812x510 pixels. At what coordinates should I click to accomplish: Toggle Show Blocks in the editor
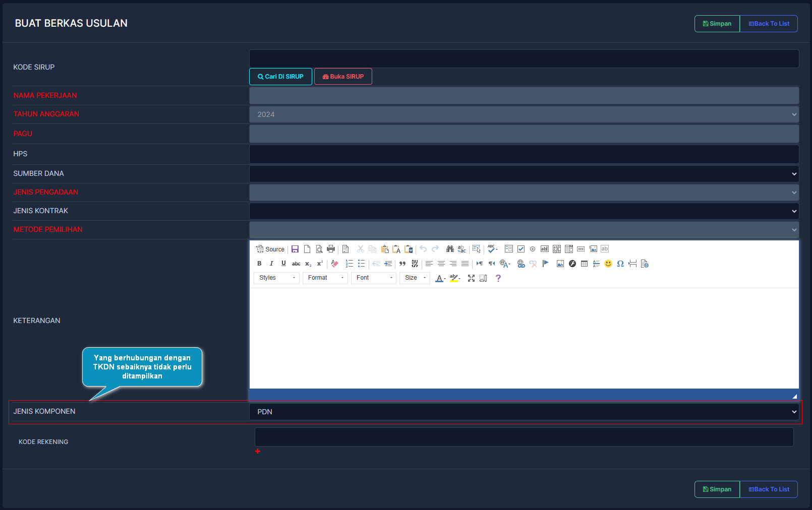483,278
